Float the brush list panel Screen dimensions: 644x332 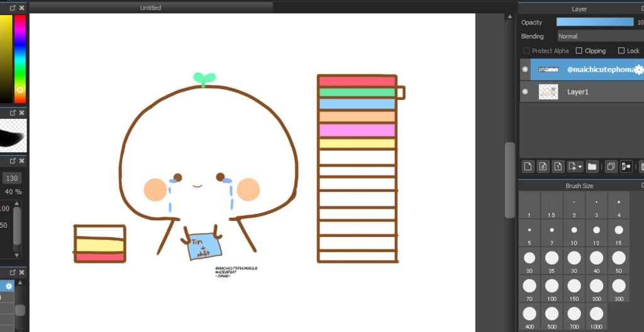point(13,272)
